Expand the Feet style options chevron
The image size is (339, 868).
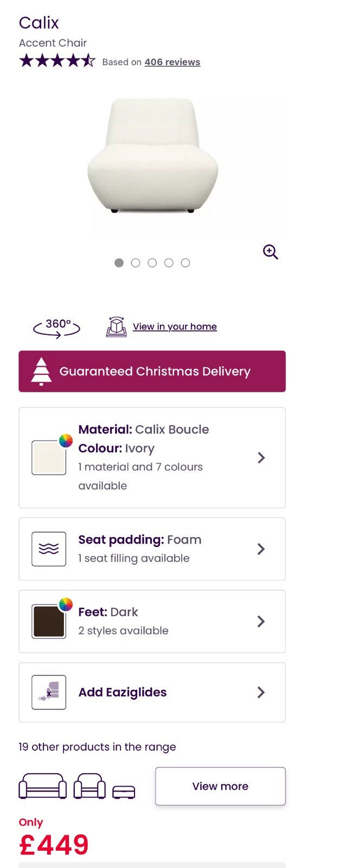click(x=261, y=621)
